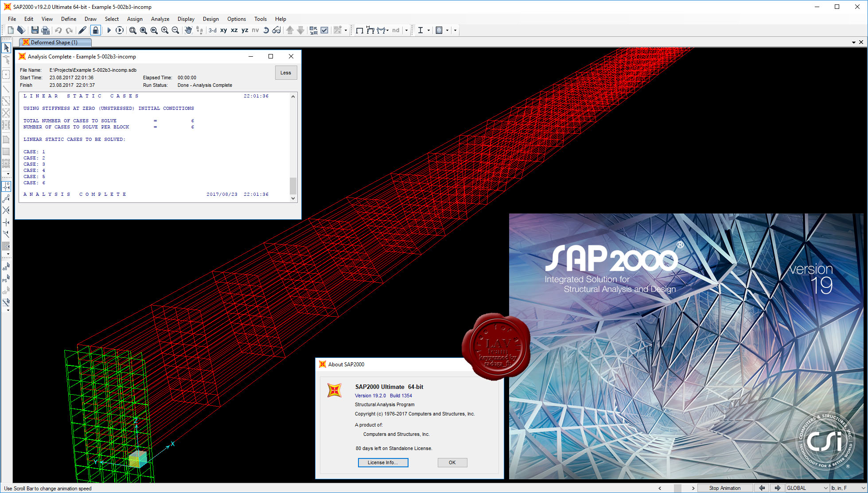Open the Design menu
This screenshot has width=868, height=493.
click(x=211, y=19)
